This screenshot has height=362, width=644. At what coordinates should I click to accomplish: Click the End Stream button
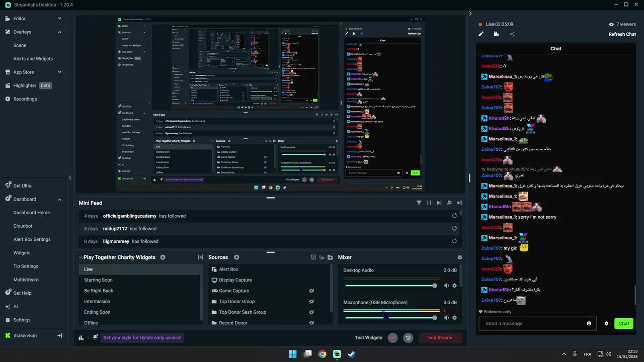pos(440,338)
